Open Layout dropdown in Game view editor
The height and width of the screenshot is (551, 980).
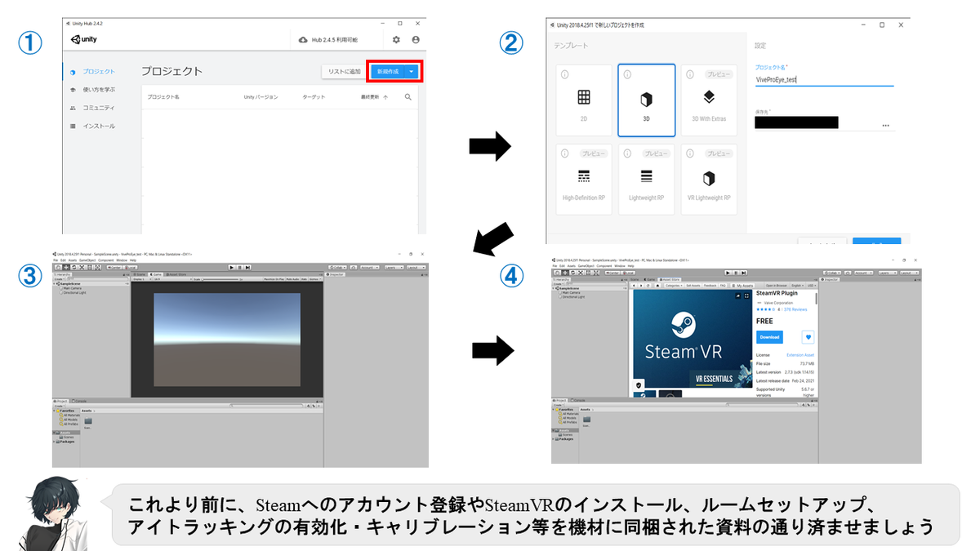click(x=416, y=268)
